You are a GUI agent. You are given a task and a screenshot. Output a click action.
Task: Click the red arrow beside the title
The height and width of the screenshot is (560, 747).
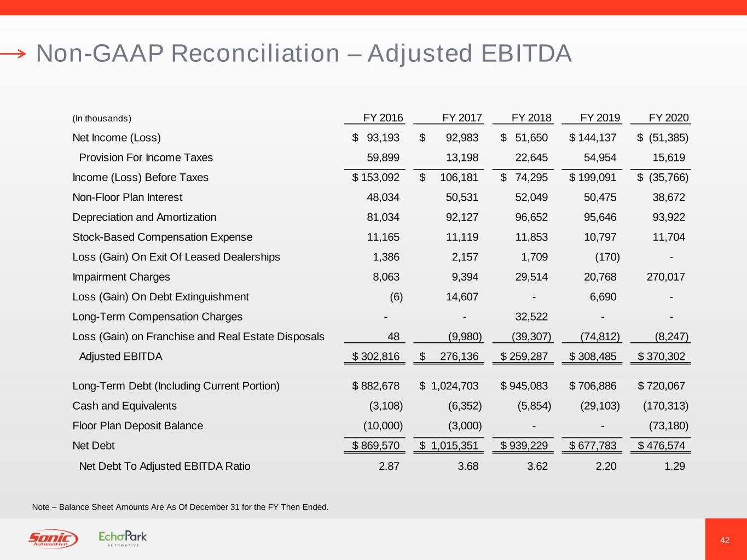[13, 54]
